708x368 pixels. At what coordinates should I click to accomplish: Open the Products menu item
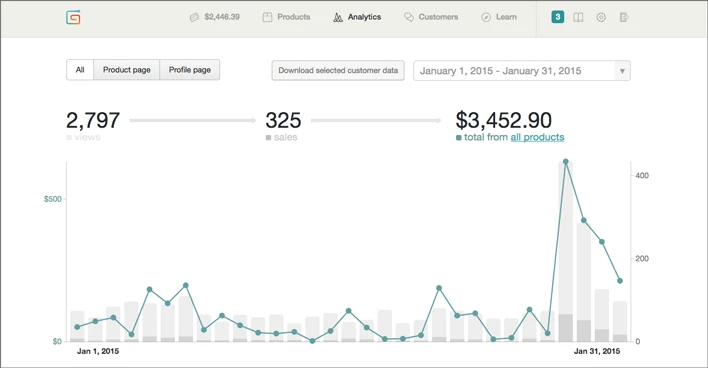point(286,17)
